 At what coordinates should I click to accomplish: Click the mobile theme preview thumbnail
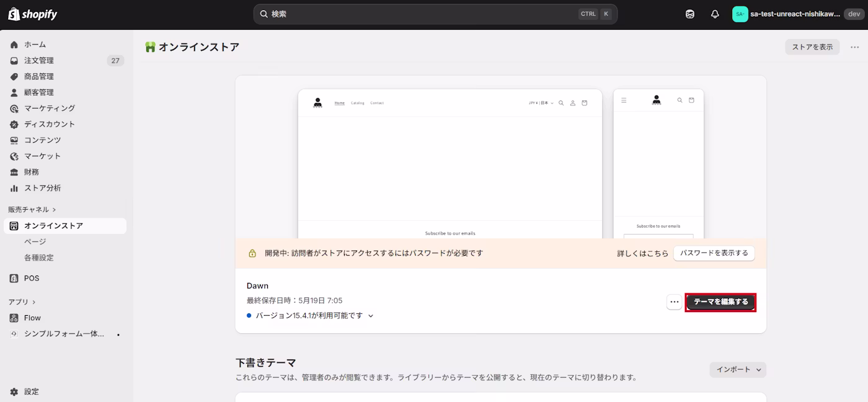coord(658,164)
